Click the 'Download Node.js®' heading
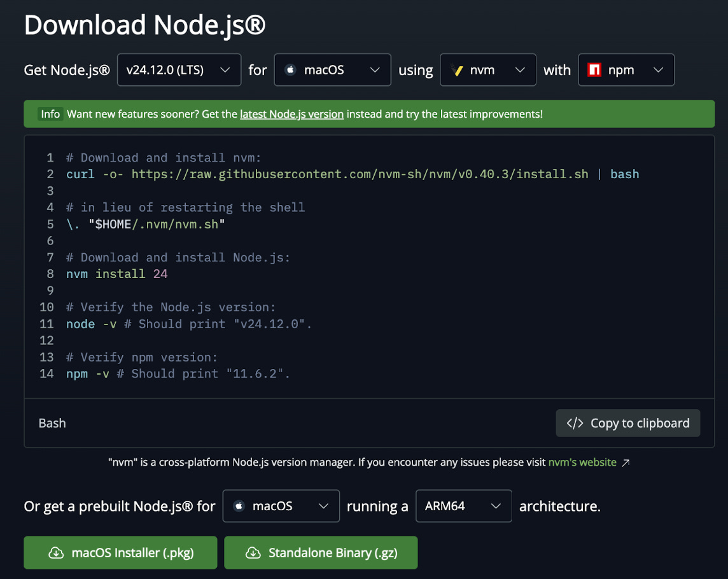728x579 pixels. click(145, 25)
